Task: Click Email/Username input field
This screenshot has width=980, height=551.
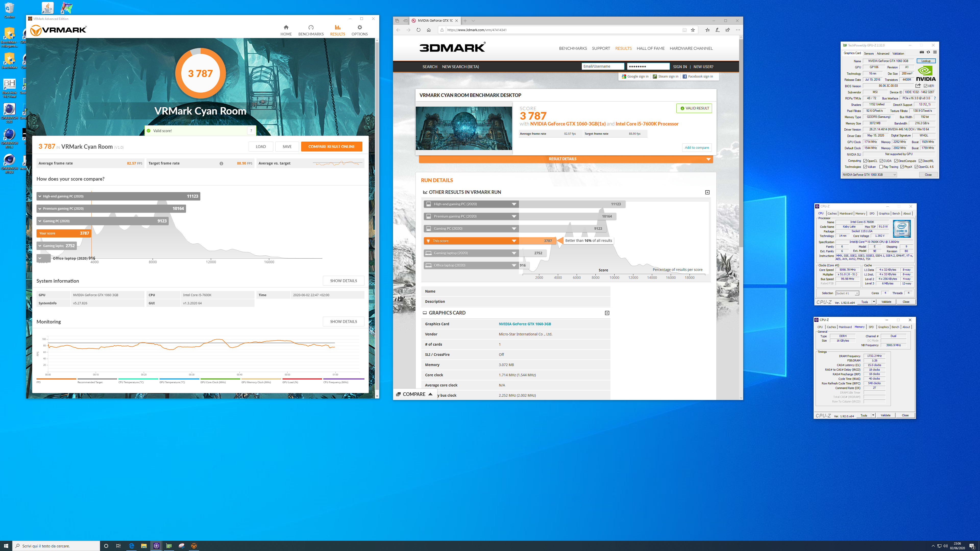Action: pos(603,67)
